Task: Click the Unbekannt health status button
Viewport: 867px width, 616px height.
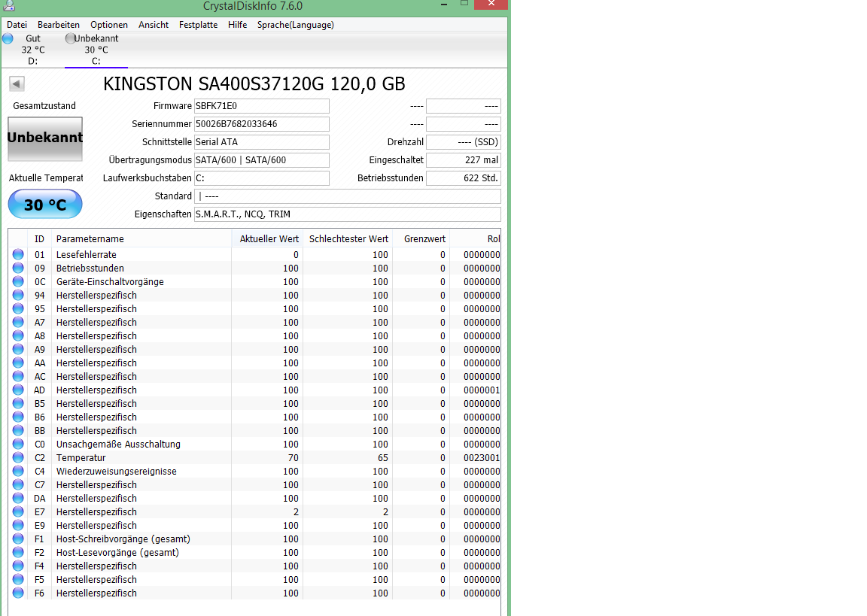Action: [45, 138]
